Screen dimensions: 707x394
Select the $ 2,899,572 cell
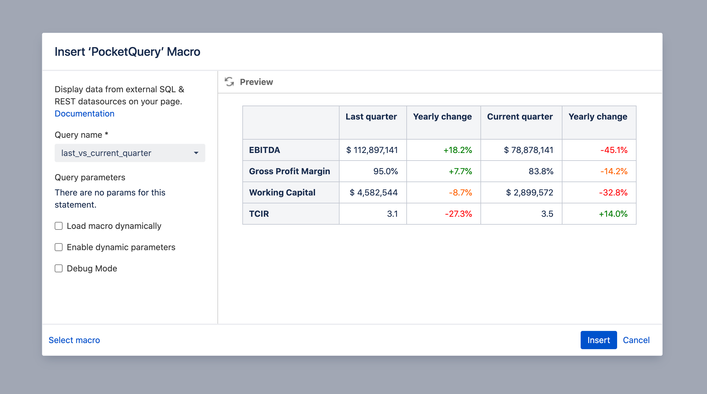521,192
